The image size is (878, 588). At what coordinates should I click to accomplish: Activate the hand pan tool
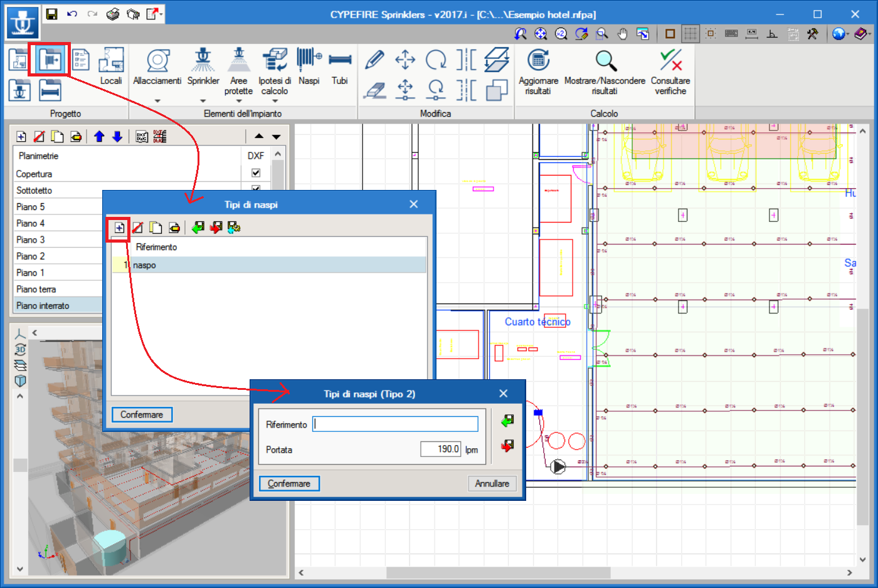(x=622, y=34)
